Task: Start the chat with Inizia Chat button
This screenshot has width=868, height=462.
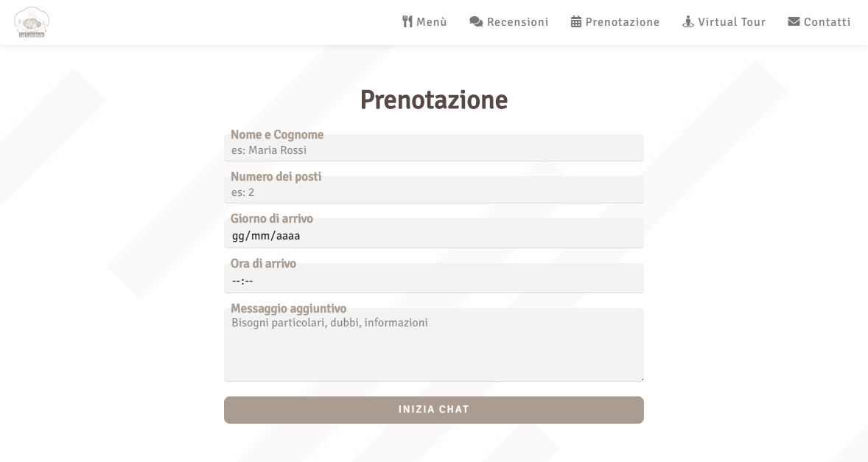Action: click(x=434, y=410)
